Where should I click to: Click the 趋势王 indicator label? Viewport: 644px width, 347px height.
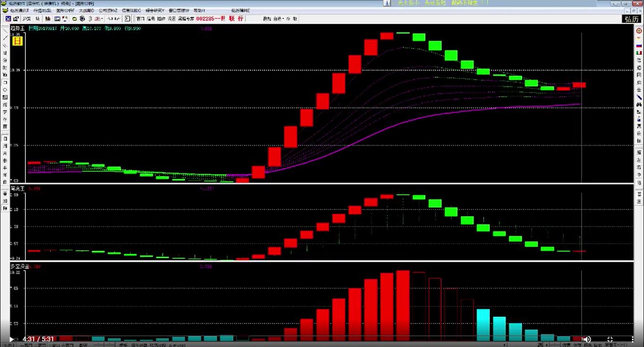pyautogui.click(x=17, y=28)
